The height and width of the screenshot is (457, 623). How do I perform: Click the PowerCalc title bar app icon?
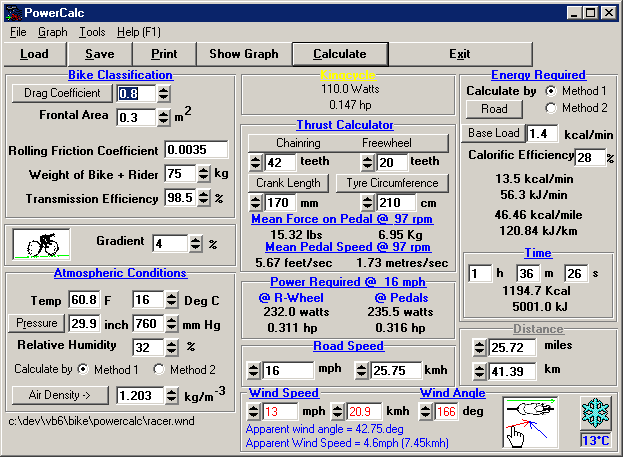14,13
